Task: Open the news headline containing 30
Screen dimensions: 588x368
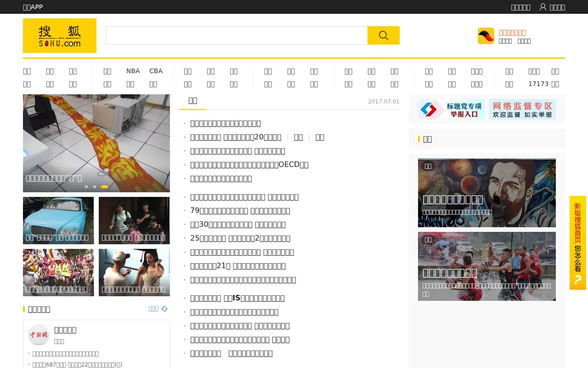Action: (x=238, y=224)
